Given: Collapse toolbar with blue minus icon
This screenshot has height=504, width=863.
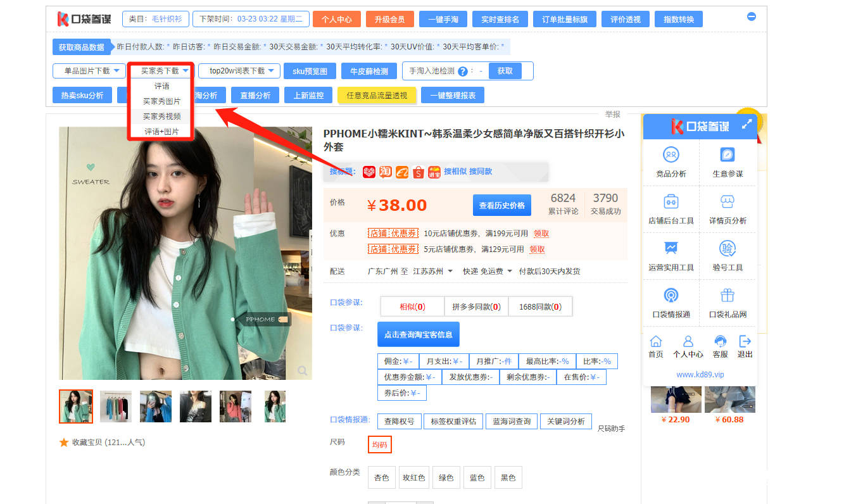Looking at the screenshot, I should pyautogui.click(x=752, y=16).
